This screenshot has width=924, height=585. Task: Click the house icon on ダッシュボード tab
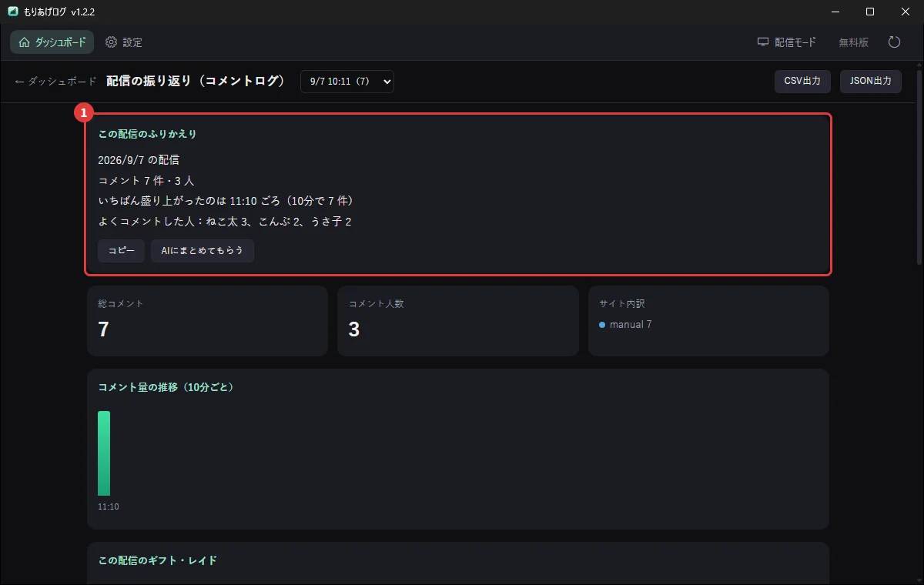(24, 42)
